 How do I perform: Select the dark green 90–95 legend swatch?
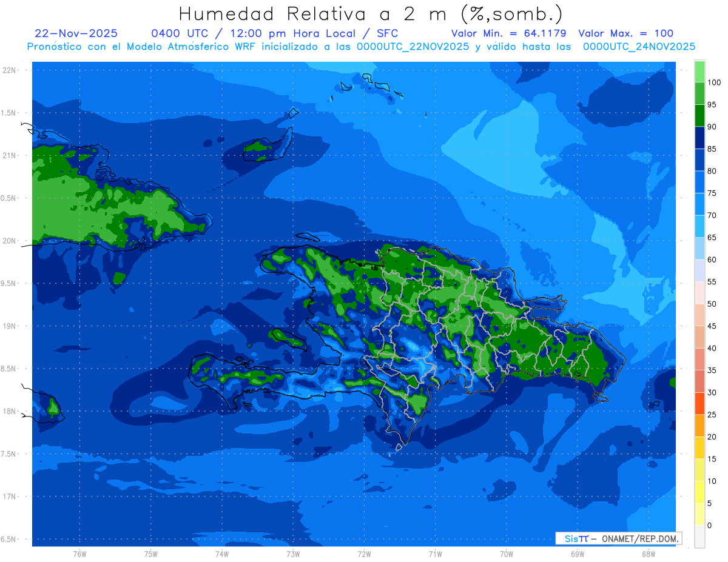coord(699,115)
